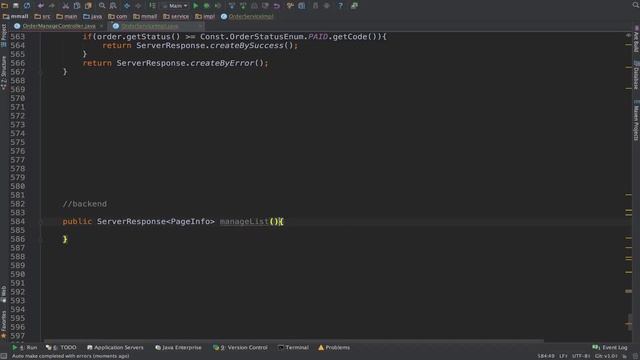
Task: Click the service breadcrumb folder
Action: coord(176,16)
